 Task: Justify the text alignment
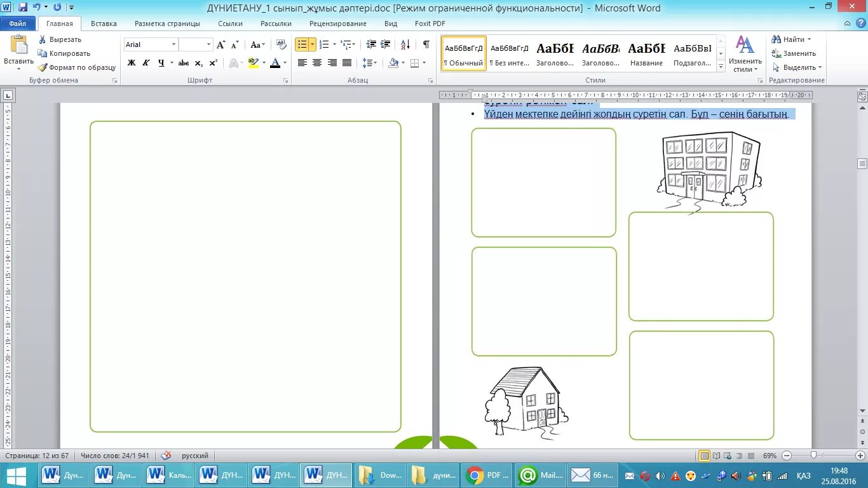click(x=346, y=63)
